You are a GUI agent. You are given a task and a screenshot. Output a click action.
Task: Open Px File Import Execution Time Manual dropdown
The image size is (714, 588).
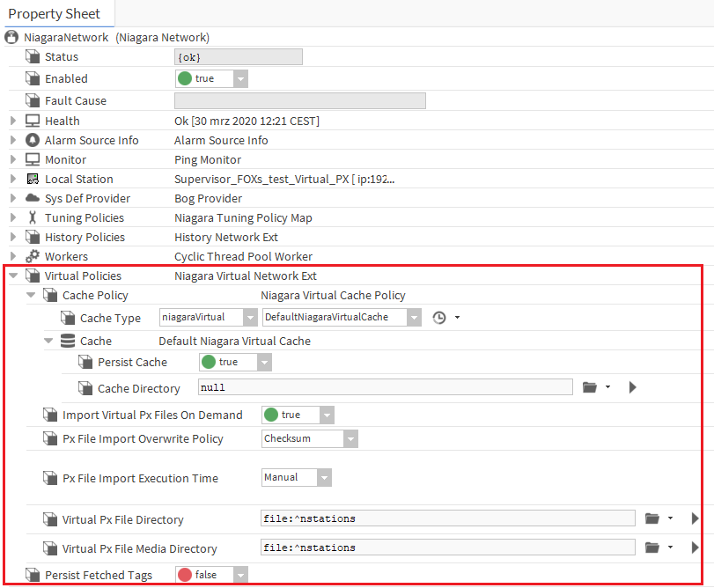(324, 478)
